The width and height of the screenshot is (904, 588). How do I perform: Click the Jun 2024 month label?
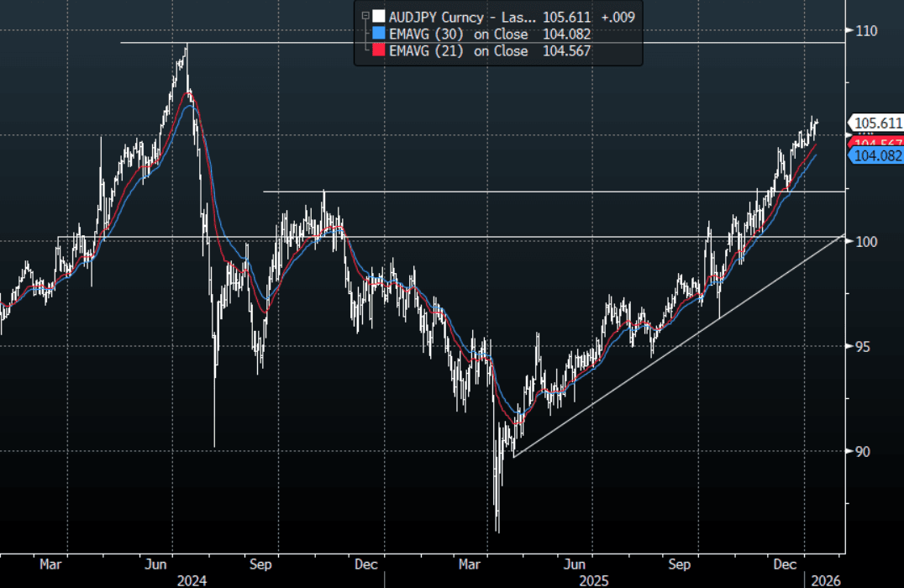pos(159,564)
